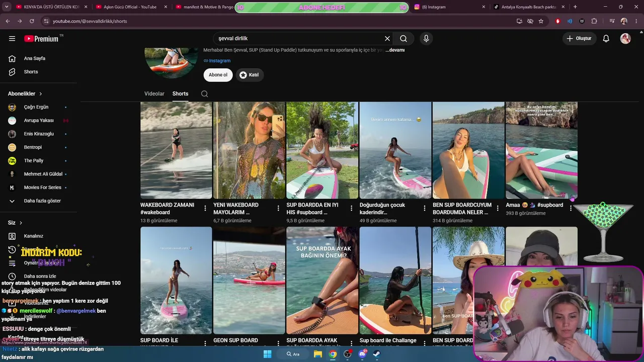Screen dimensions: 644x362
Task: Open the Chrome tab search dropdown
Action: coord(7,7)
